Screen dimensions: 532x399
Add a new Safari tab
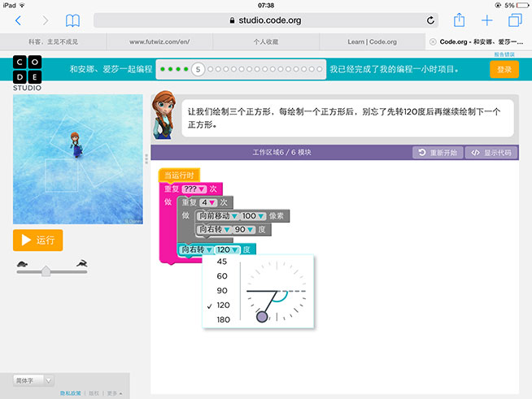tap(487, 20)
